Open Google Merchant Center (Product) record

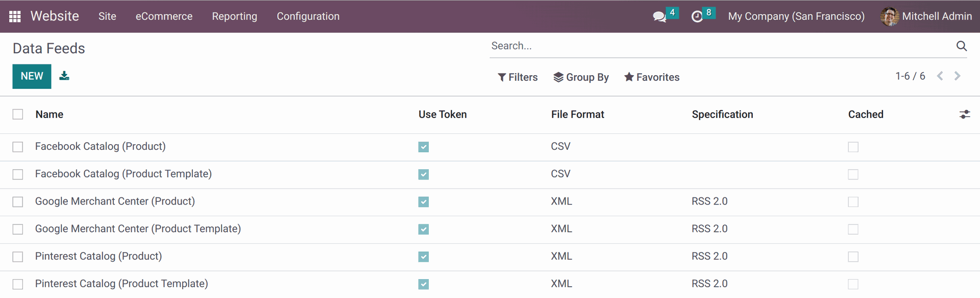pos(115,201)
